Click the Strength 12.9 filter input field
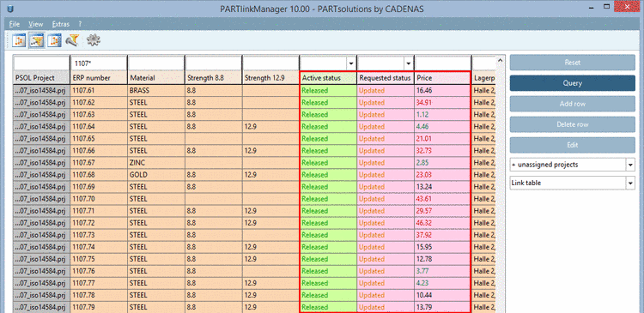Viewport: 644px width, 313px height. tap(270, 63)
